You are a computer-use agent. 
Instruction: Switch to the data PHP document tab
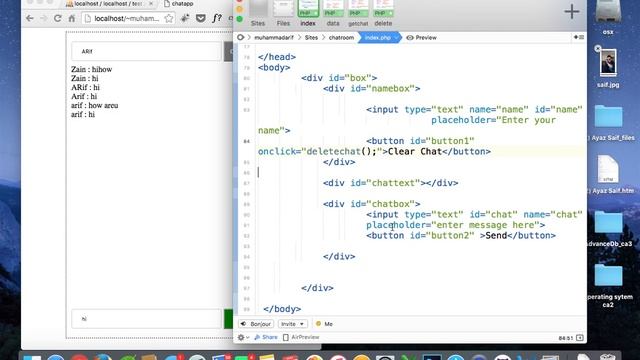point(333,13)
